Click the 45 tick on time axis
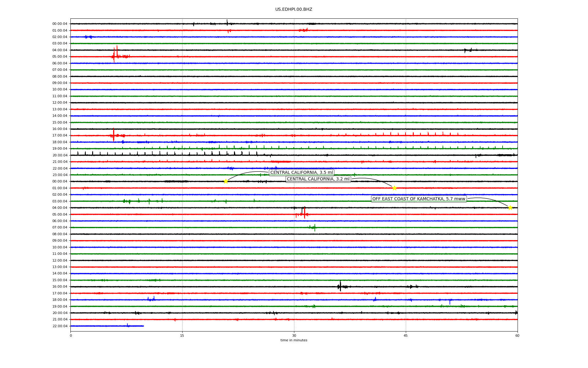Viewport: 588px width, 368px height. 406,335
